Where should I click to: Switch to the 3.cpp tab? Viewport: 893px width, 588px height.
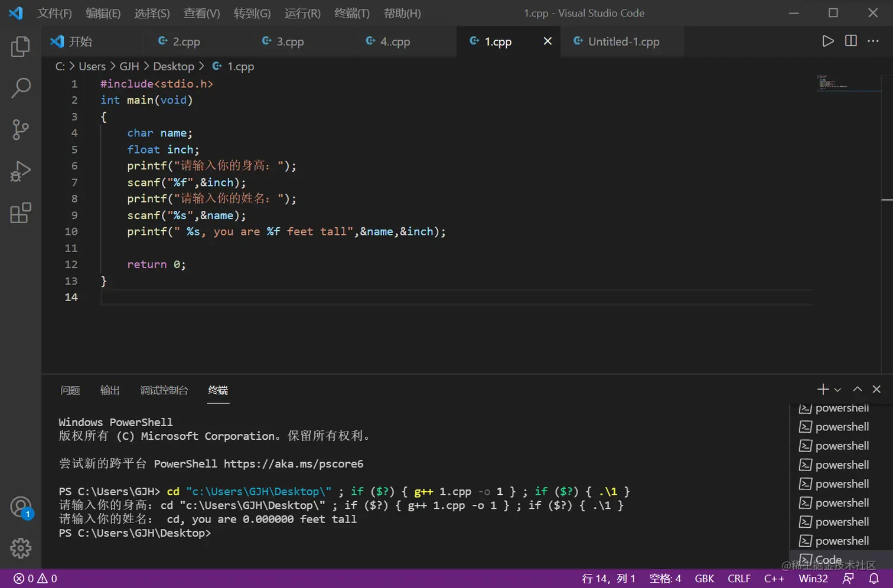pyautogui.click(x=301, y=41)
